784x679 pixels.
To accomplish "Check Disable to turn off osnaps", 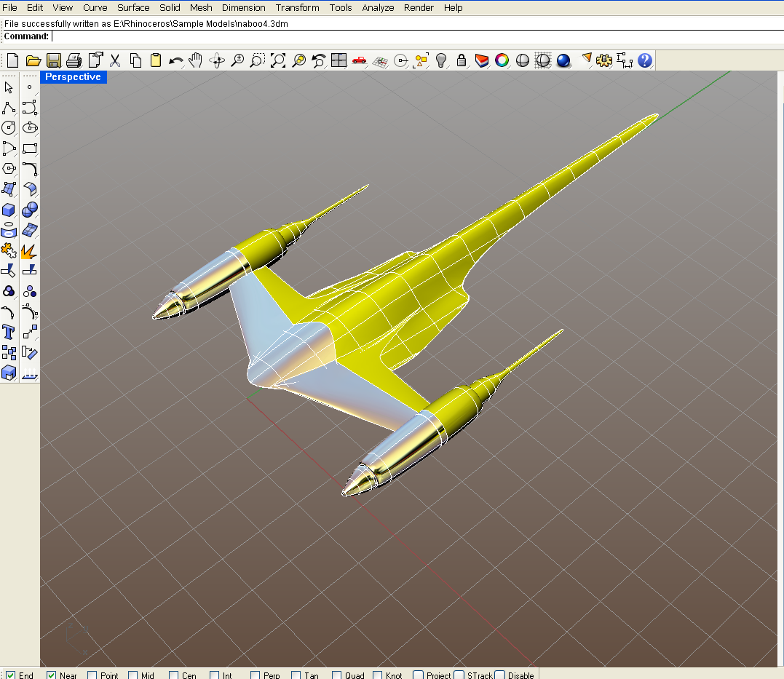I will [x=500, y=675].
